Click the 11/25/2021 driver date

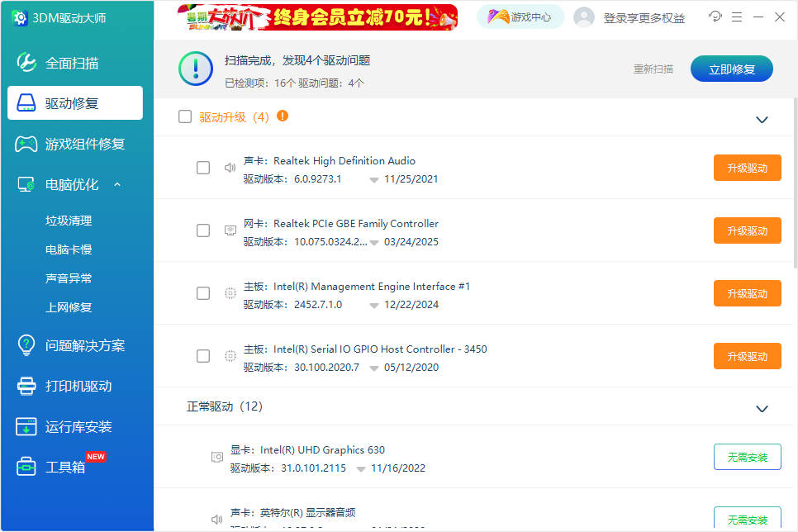(x=411, y=179)
